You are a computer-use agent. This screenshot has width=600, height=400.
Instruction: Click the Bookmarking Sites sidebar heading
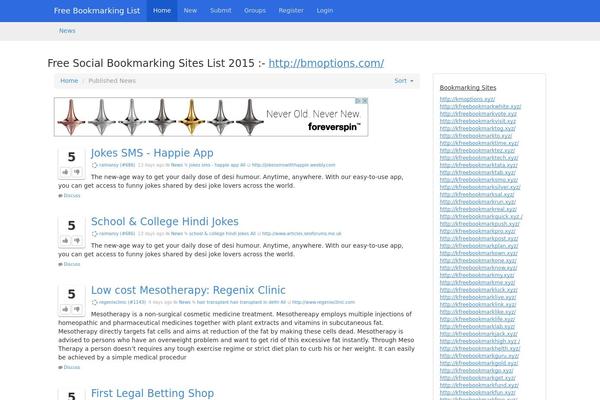click(468, 88)
